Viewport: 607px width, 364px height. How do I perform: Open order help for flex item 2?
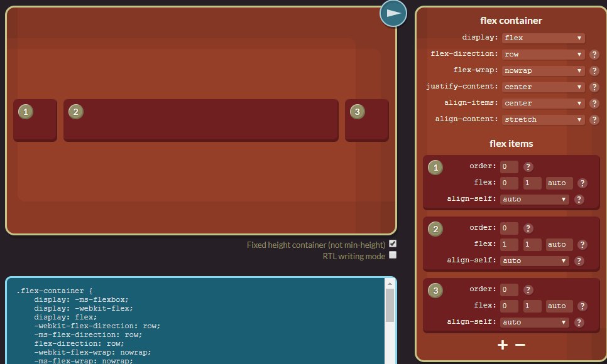click(528, 228)
